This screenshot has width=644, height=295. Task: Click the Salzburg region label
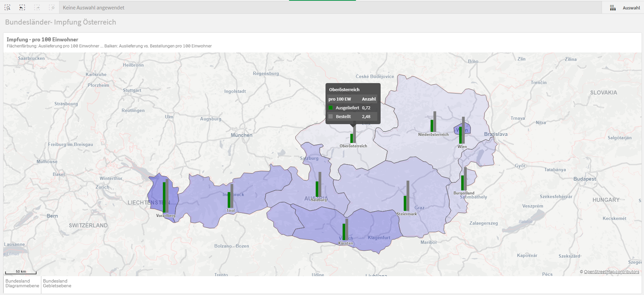point(318,200)
